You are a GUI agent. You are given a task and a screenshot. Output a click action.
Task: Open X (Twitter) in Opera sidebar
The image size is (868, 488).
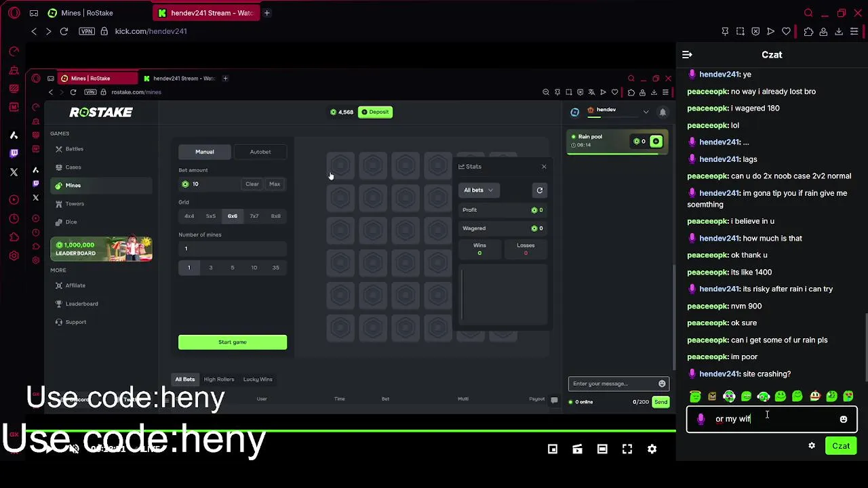pyautogui.click(x=14, y=172)
